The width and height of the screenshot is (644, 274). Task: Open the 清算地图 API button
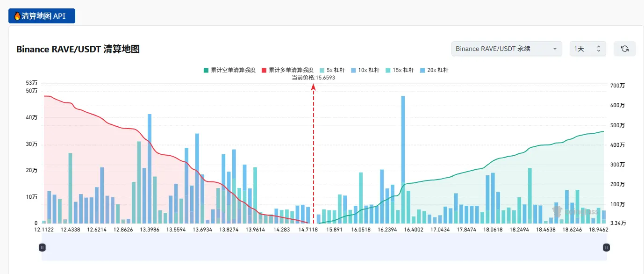tap(42, 16)
